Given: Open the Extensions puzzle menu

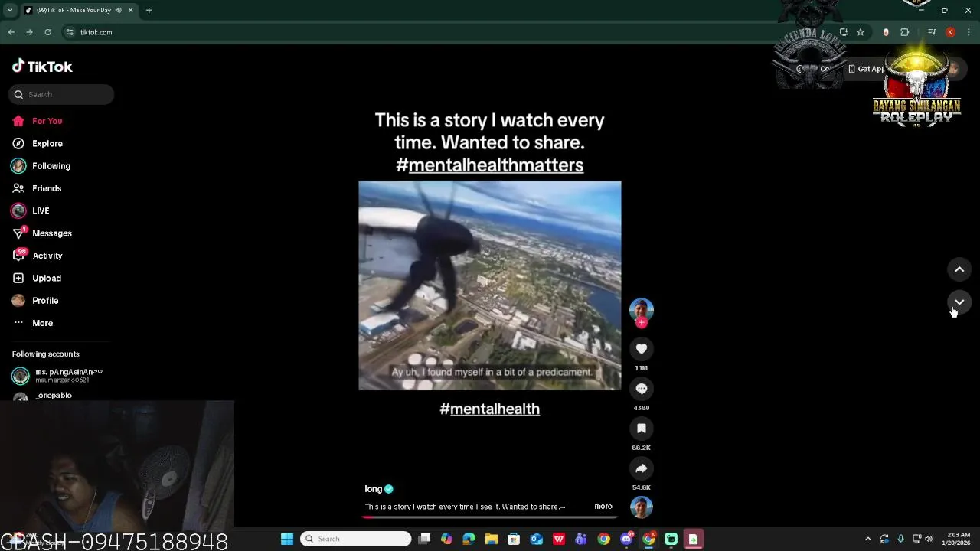Looking at the screenshot, I should (x=905, y=32).
